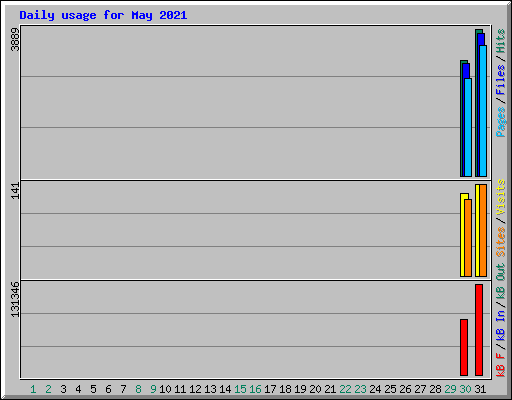Click day 26 on the x-axis

[x=405, y=389]
